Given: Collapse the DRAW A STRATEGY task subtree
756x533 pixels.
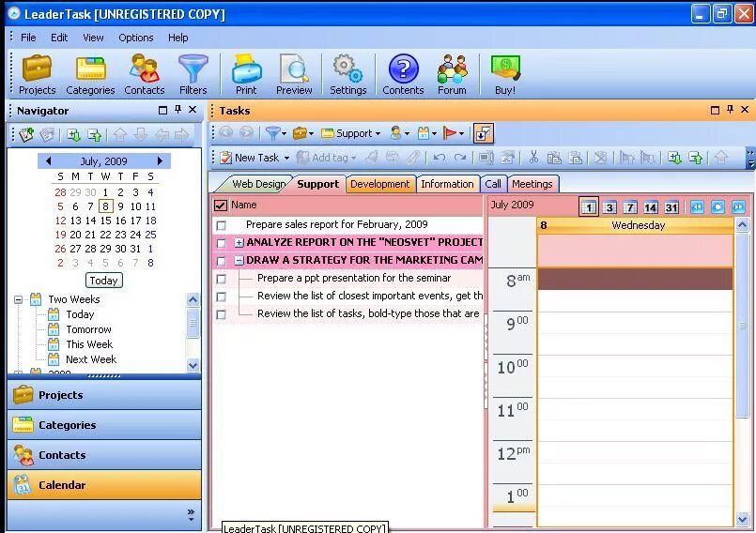Looking at the screenshot, I should 239,260.
